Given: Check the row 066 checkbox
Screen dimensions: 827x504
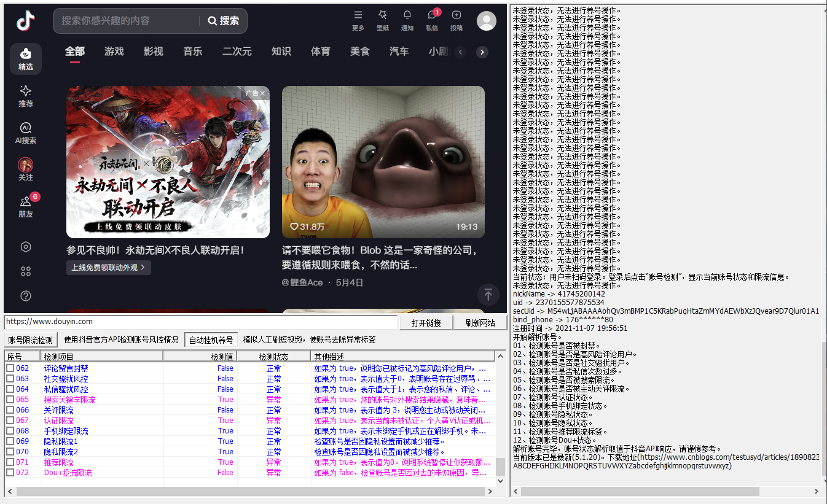Looking at the screenshot, I should (x=10, y=410).
